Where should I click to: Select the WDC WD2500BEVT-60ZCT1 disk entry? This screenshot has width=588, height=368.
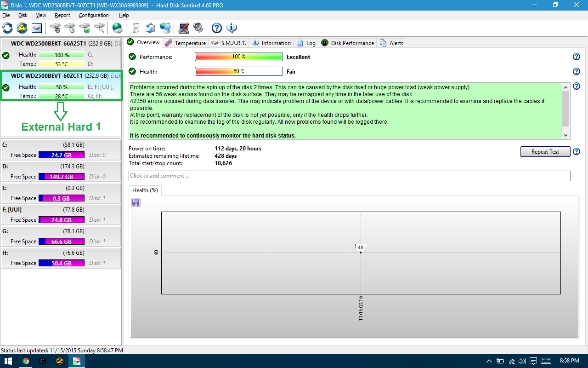(x=61, y=85)
